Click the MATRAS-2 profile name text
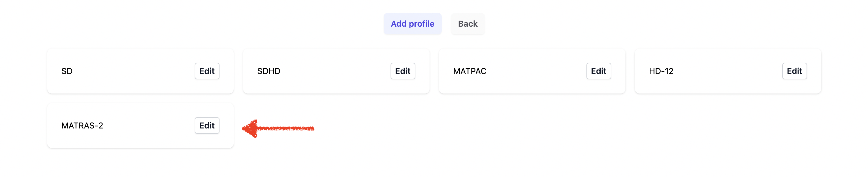This screenshot has width=868, height=177. pos(82,126)
